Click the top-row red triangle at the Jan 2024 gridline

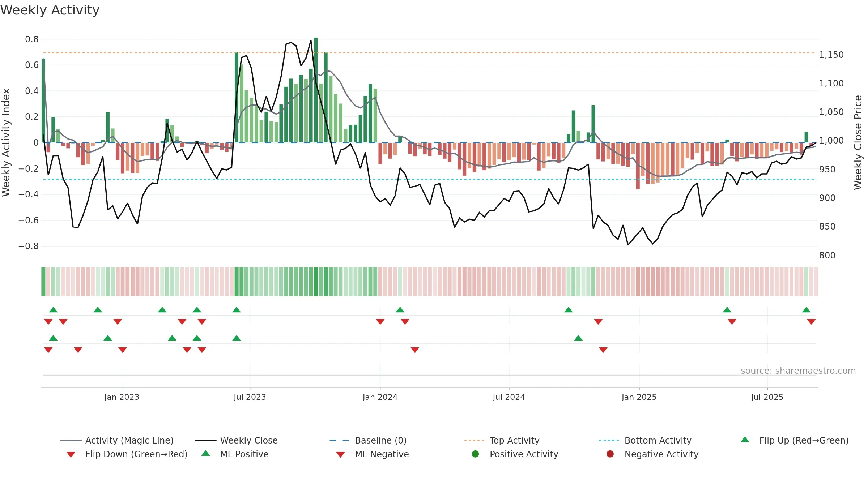pyautogui.click(x=380, y=322)
